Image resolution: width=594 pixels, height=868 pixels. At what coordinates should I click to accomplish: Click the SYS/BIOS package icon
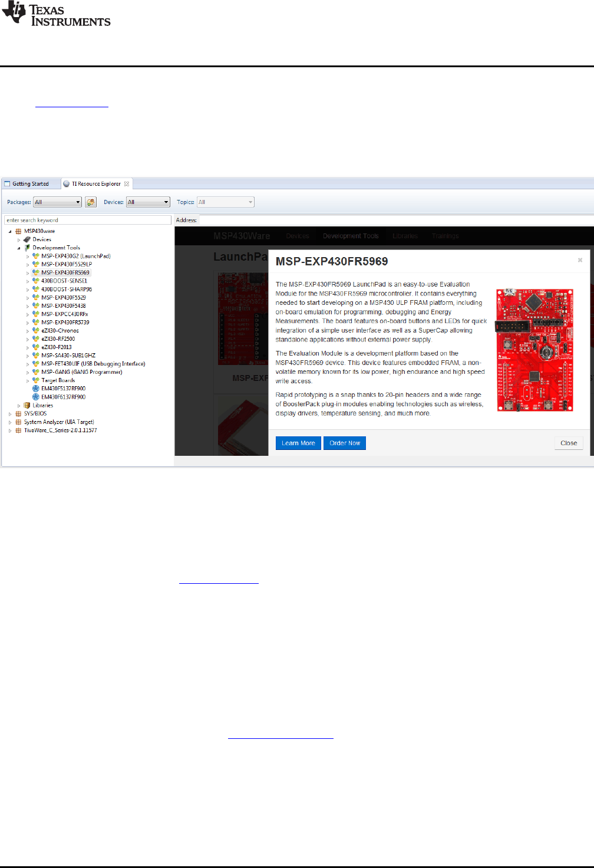(x=18, y=413)
